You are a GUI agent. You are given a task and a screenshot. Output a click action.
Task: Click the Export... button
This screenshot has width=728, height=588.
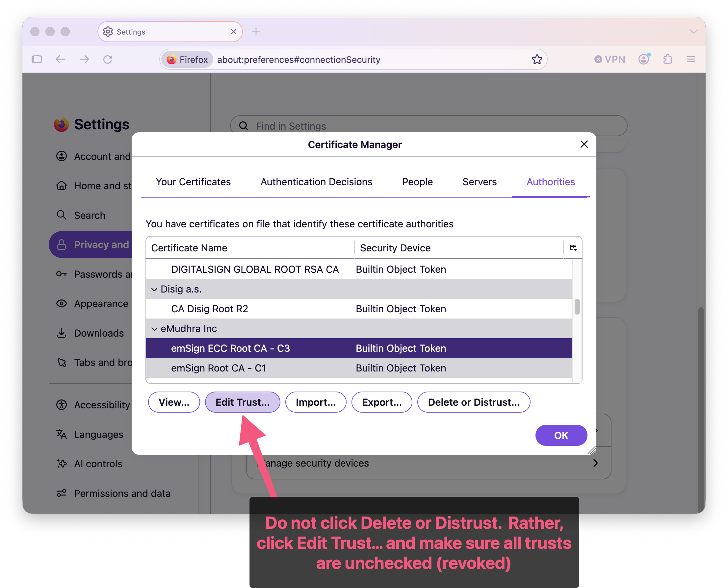tap(382, 402)
